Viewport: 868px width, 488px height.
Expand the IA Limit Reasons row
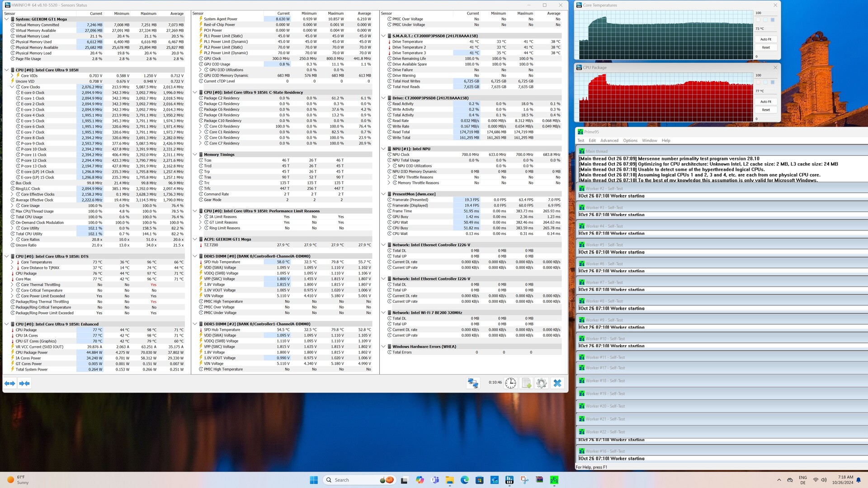point(200,217)
